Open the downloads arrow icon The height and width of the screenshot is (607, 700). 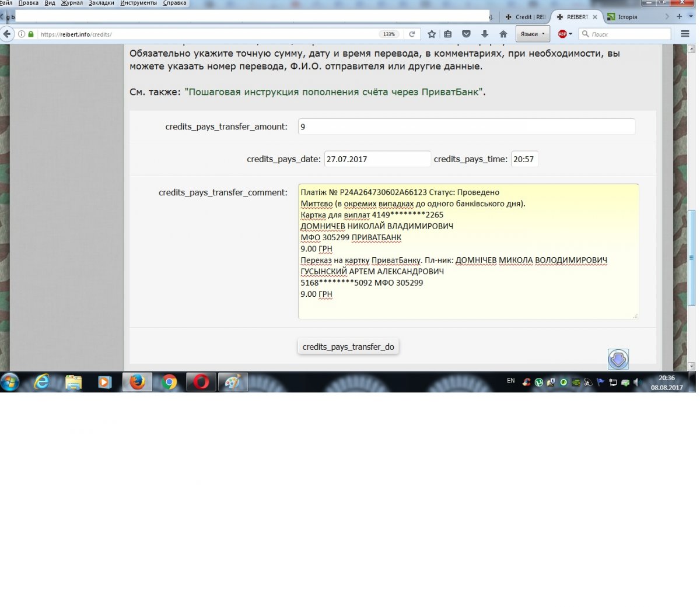[485, 34]
